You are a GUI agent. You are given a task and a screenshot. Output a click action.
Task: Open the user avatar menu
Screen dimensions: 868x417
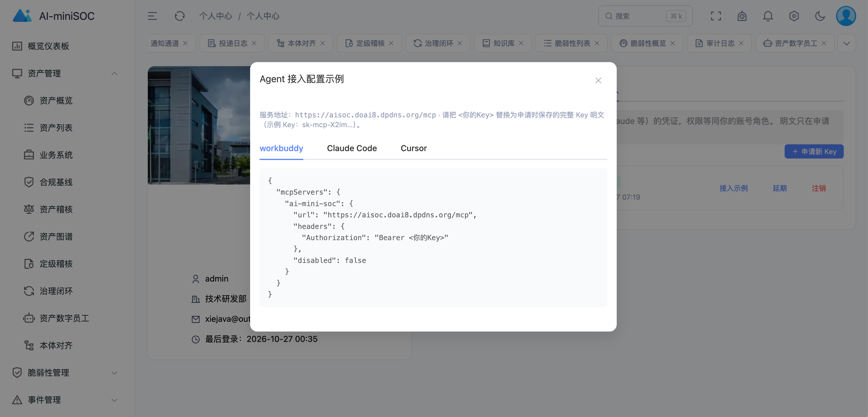(x=846, y=16)
